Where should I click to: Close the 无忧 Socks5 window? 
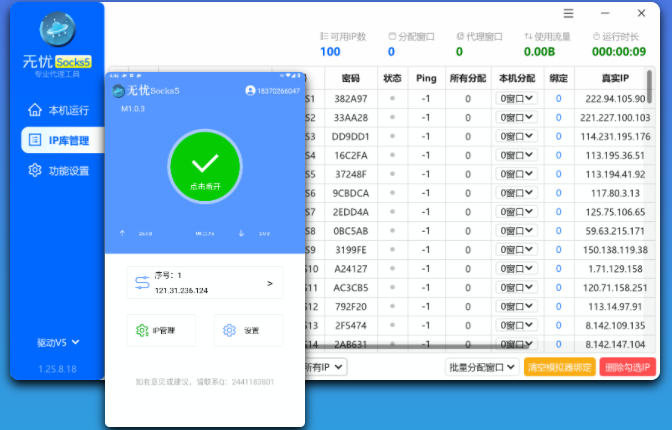(641, 13)
